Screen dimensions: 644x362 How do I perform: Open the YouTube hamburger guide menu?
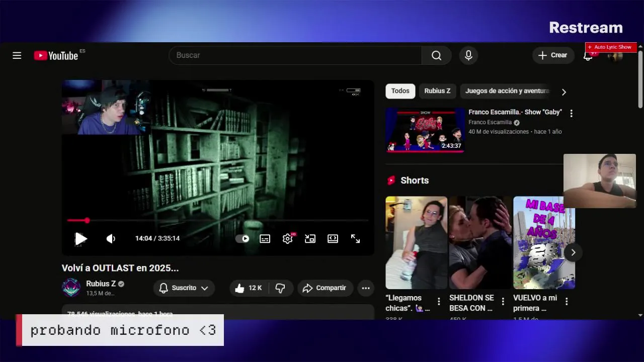(x=17, y=55)
